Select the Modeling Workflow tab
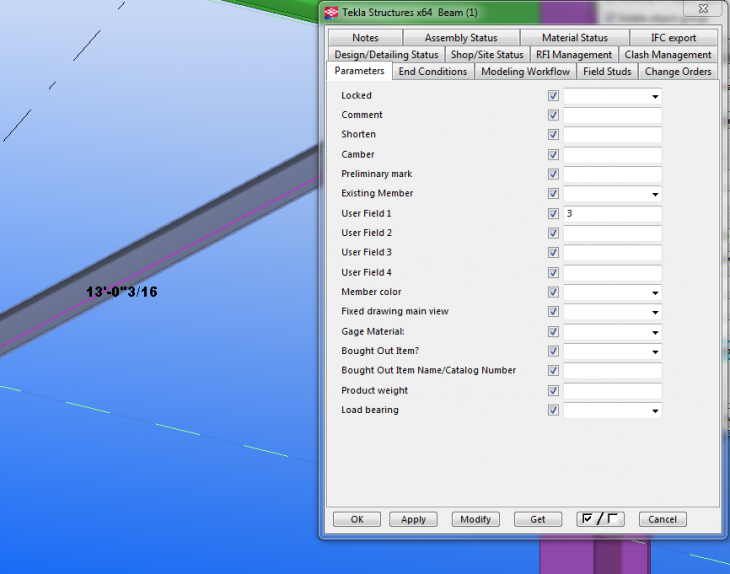The width and height of the screenshot is (730, 574). (x=525, y=72)
